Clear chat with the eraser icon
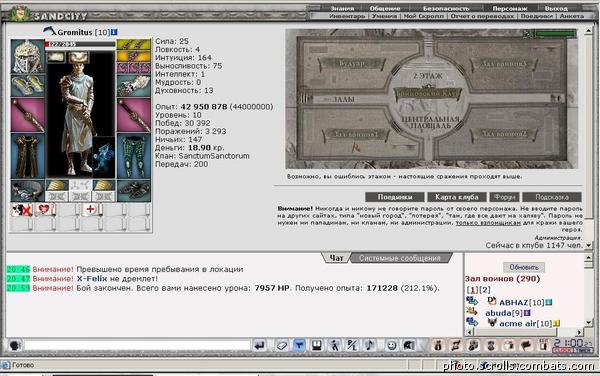Image resolution: width=600 pixels, height=376 pixels. click(282, 345)
